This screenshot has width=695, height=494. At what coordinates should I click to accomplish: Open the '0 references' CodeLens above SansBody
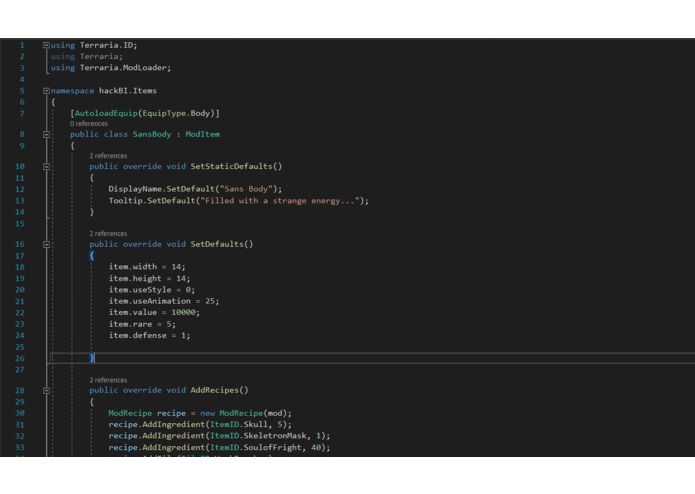click(89, 124)
